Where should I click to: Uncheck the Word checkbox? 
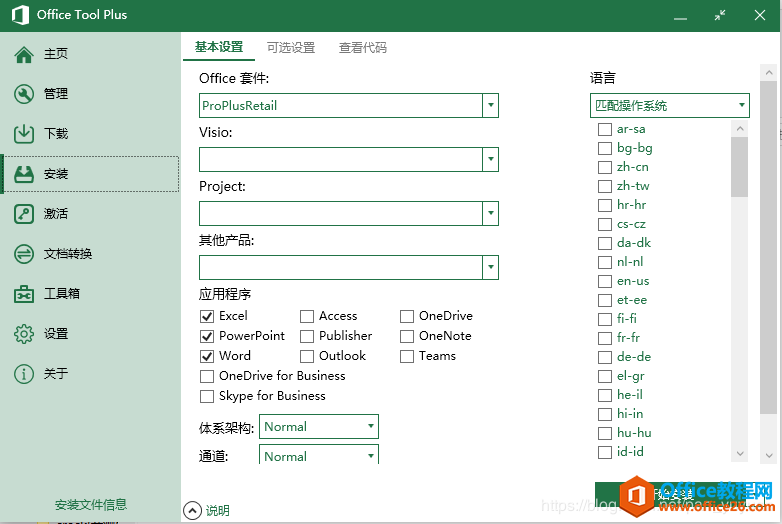(207, 356)
